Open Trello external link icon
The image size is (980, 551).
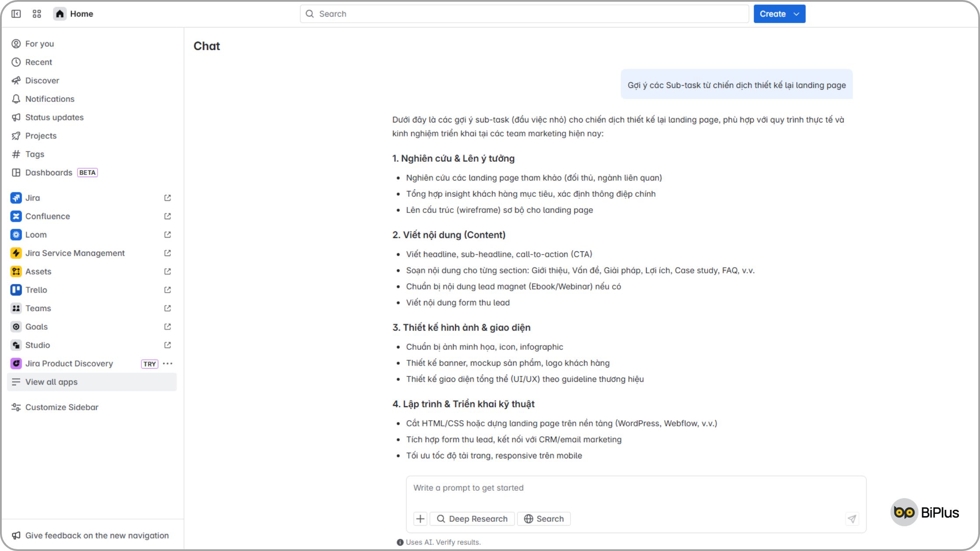168,289
